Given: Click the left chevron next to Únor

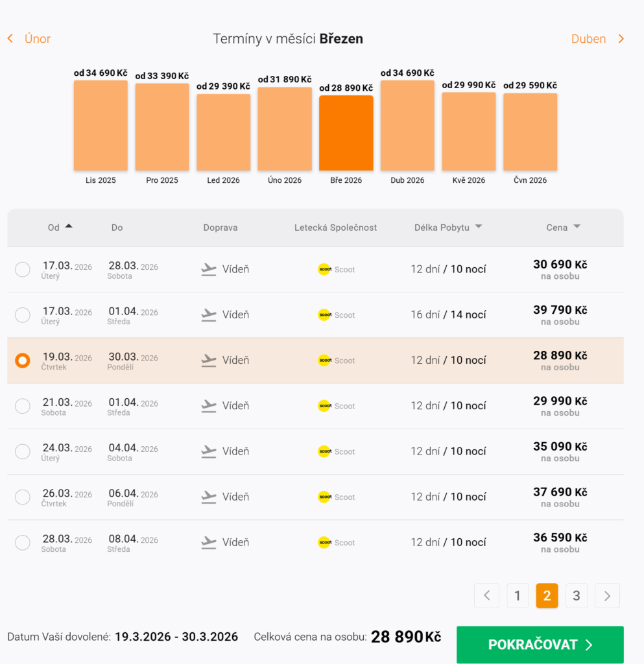Looking at the screenshot, I should pyautogui.click(x=10, y=38).
